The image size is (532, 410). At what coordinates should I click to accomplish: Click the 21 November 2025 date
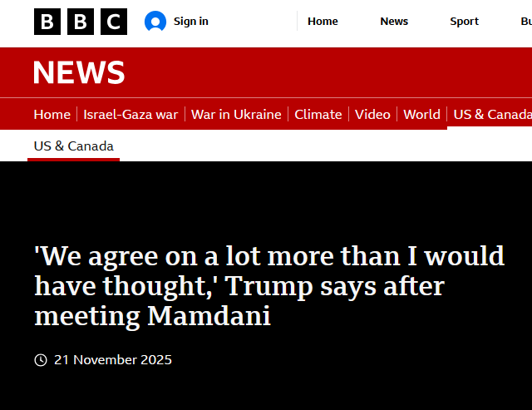pos(113,360)
